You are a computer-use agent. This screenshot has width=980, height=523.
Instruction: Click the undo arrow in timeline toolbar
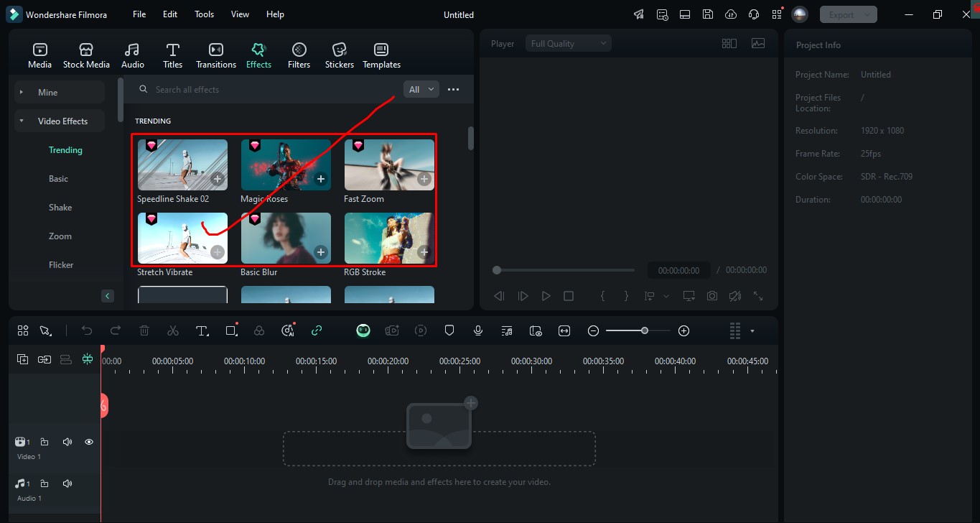click(x=87, y=330)
